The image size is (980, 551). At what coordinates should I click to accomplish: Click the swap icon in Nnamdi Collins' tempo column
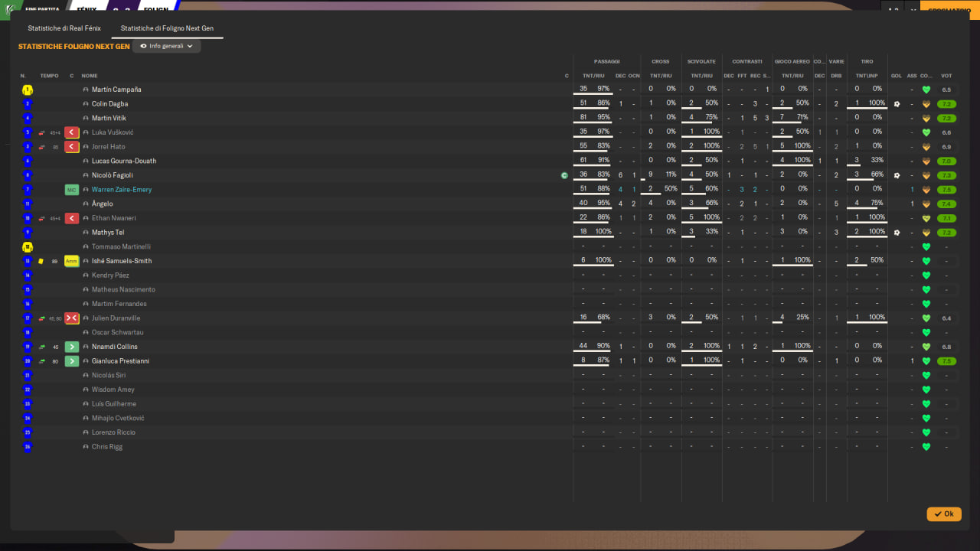coord(41,347)
